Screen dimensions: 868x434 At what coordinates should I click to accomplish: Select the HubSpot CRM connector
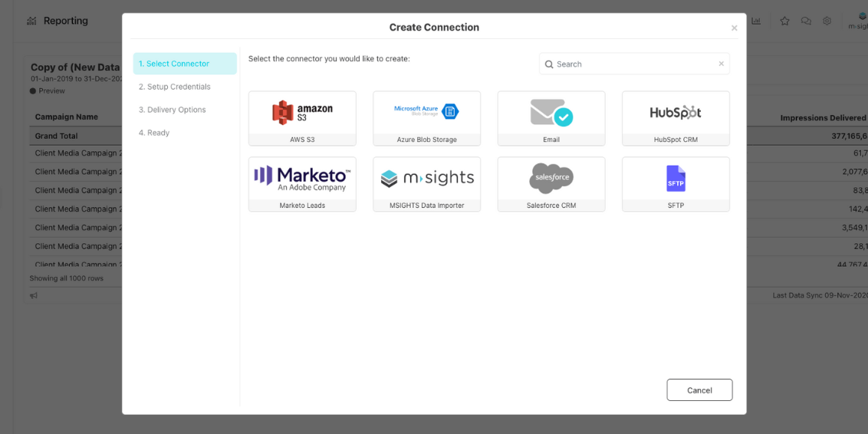coord(675,118)
